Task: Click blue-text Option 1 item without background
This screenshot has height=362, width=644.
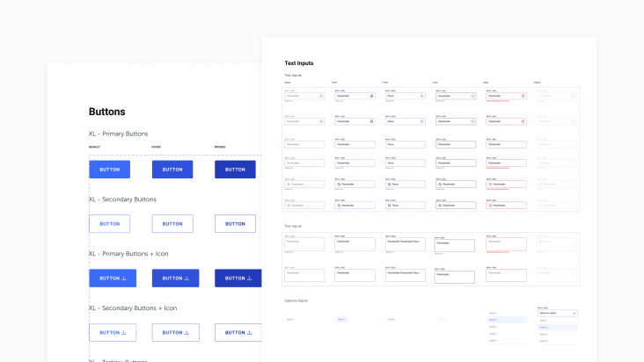Action: pyautogui.click(x=392, y=319)
